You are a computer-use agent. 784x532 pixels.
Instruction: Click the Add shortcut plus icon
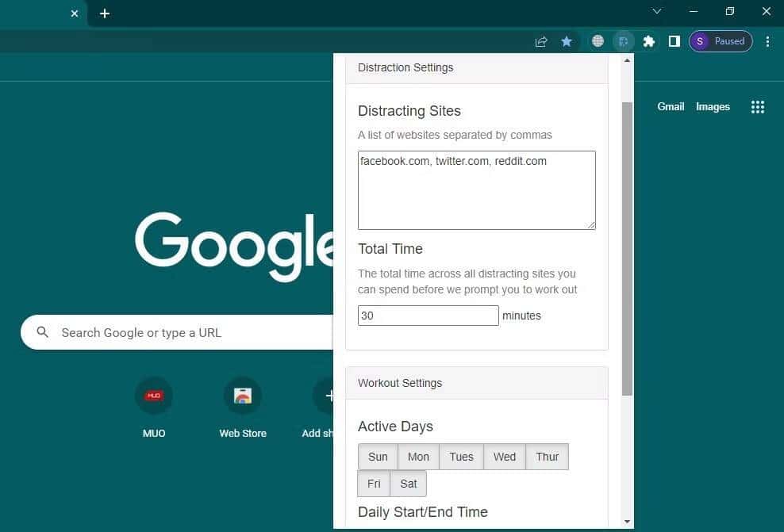coord(330,396)
